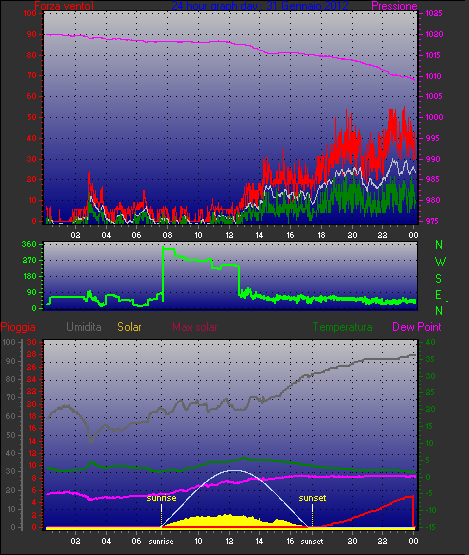Click the 'Umidita' legend label

click(x=84, y=327)
